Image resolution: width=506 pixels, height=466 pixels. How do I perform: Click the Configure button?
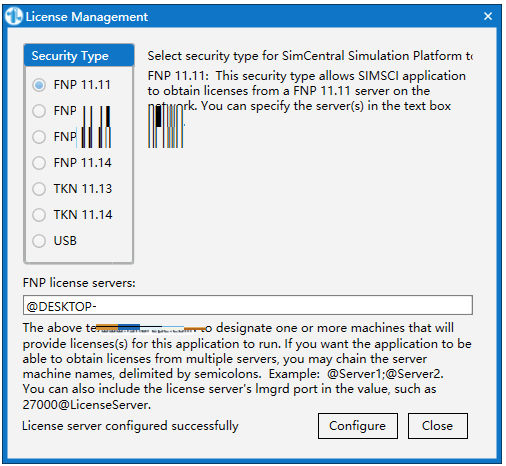pyautogui.click(x=358, y=426)
